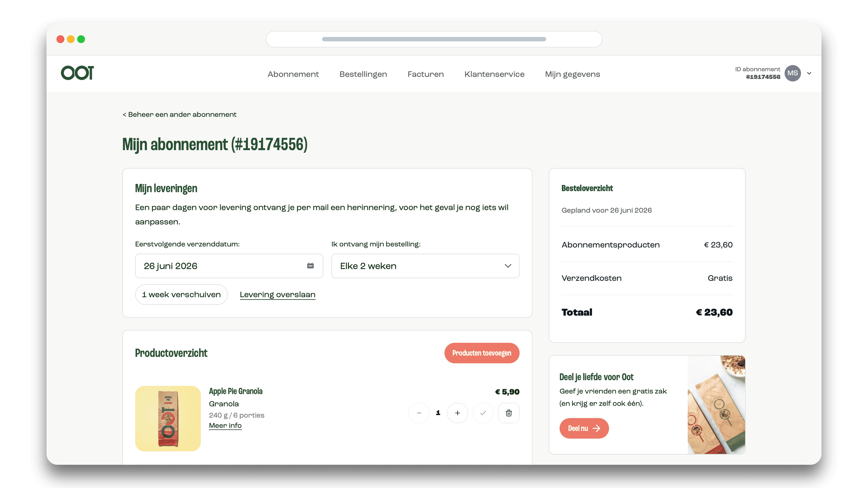Click the 240 g / 6 porties text
Viewport: 868px width, 488px height.
coord(237,415)
